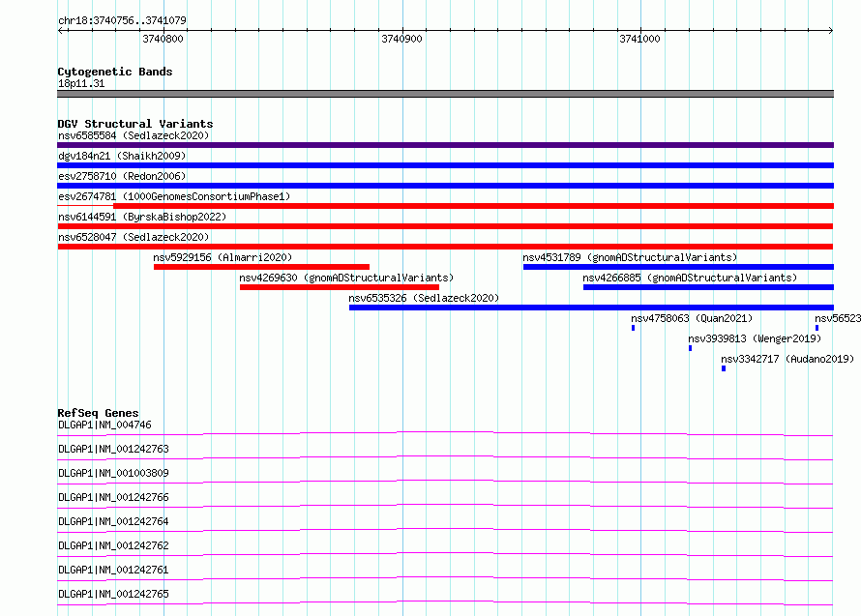This screenshot has height=616, width=861.
Task: Select the blue esv2758710 variant bar
Action: click(445, 186)
